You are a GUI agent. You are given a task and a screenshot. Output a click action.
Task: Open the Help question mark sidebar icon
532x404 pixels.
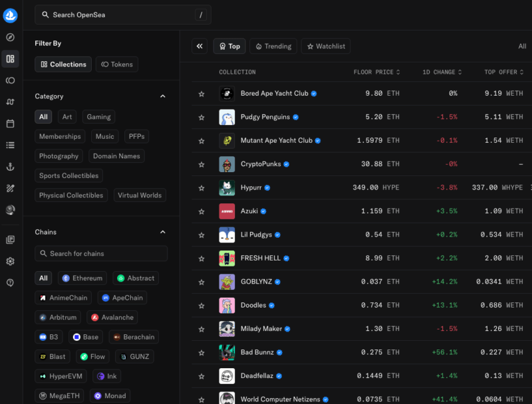coord(10,282)
